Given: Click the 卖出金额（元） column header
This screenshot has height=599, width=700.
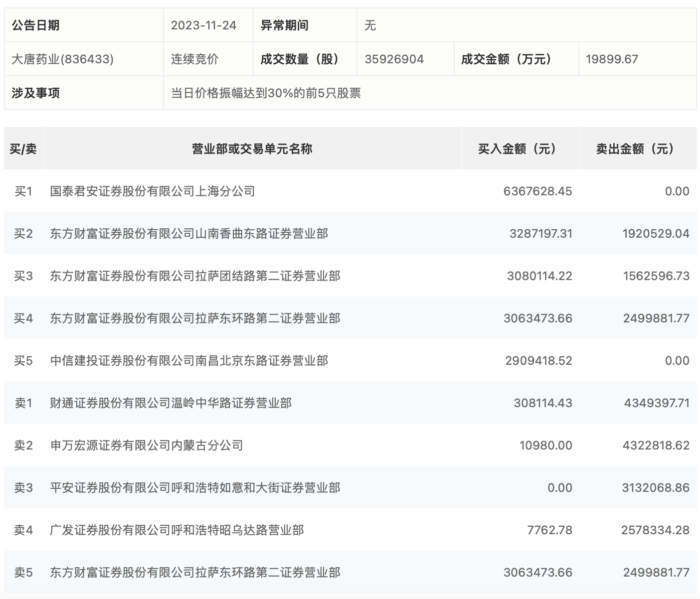Looking at the screenshot, I should (638, 149).
